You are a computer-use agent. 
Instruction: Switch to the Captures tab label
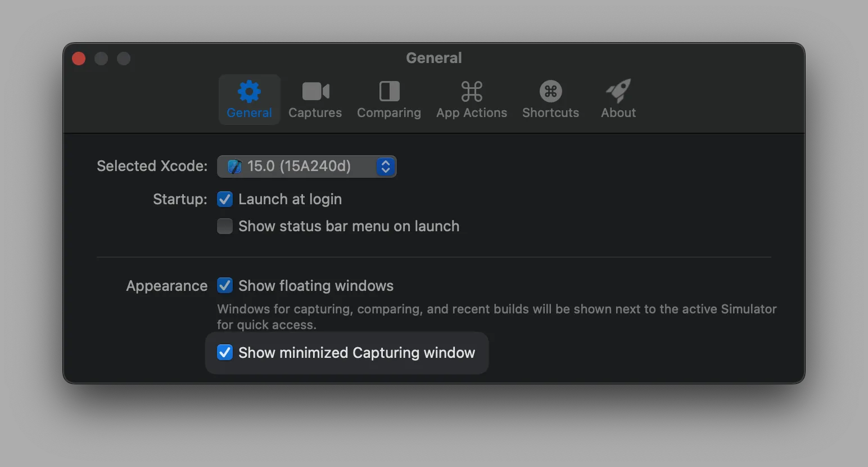click(x=315, y=113)
